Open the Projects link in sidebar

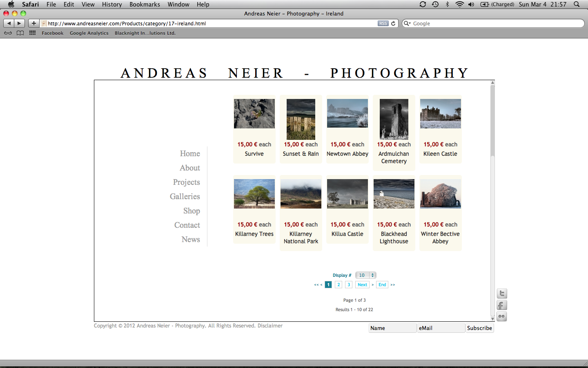[186, 182]
